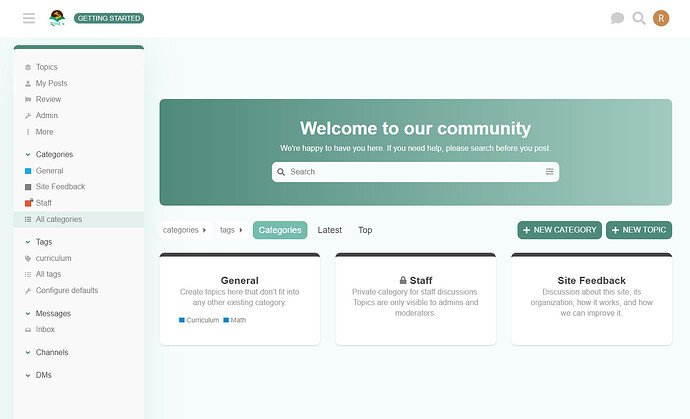Open the site logo home link

[57, 18]
